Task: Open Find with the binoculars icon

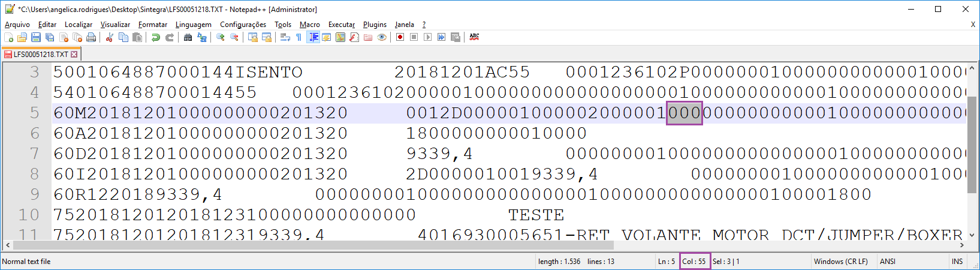Action: 188,37
